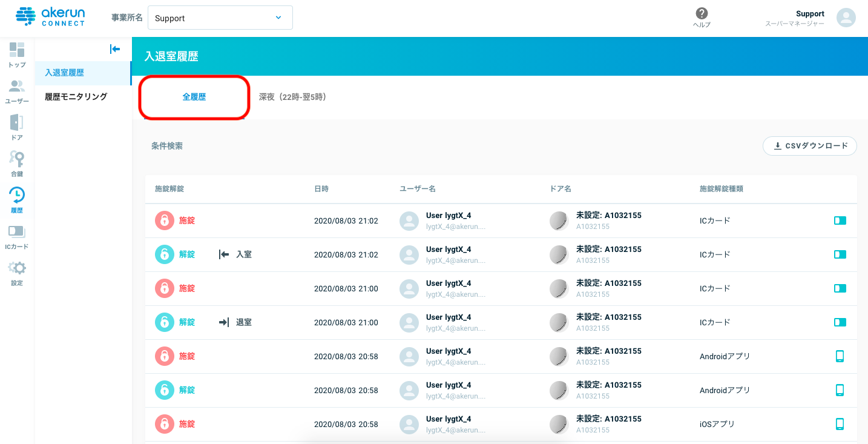Screen dimensions: 868x444
Task: Select 入退室履歴 in the submenu
Action: tap(83, 73)
